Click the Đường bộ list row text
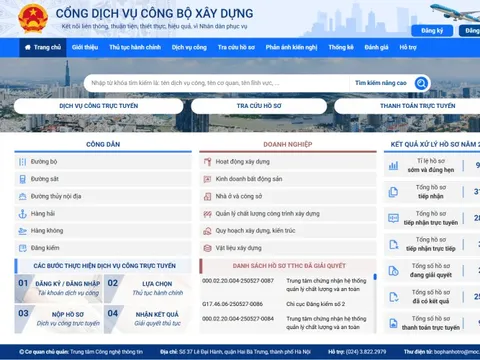Image resolution: width=480 pixels, height=360 pixels. 44,162
